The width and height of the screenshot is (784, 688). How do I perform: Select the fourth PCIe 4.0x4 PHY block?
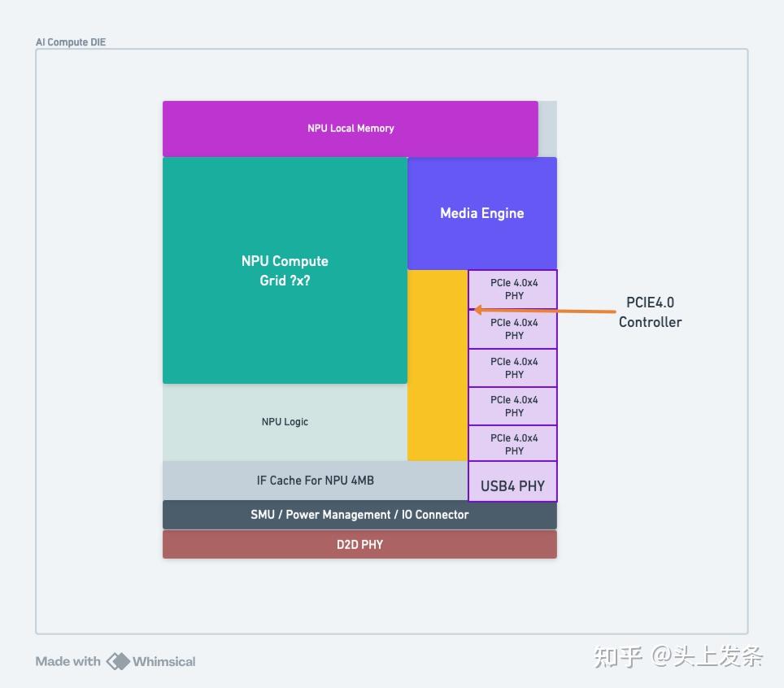click(x=513, y=406)
